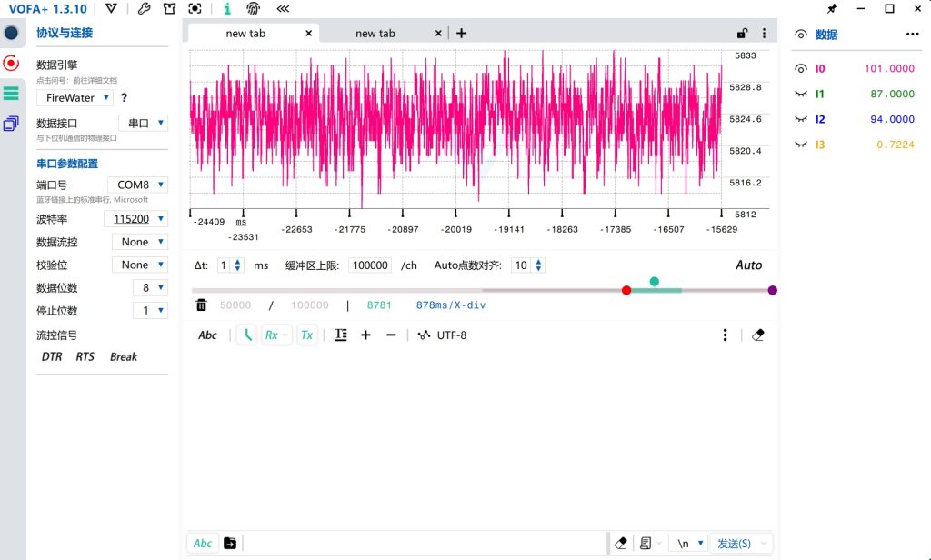This screenshot has height=560, width=931.
Task: Click the trash icon to clear buffer
Action: tap(202, 305)
